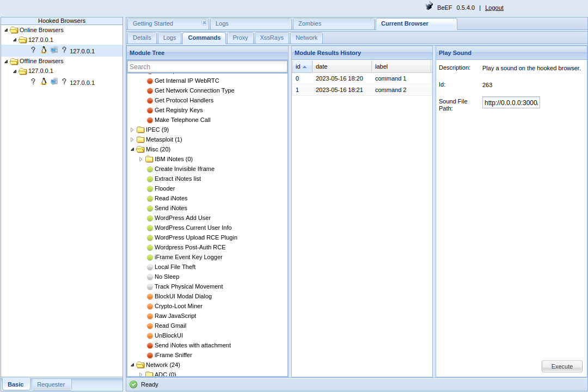Image resolution: width=588 pixels, height=392 pixels.
Task: Click the green icon beside Flooder
Action: (x=150, y=189)
